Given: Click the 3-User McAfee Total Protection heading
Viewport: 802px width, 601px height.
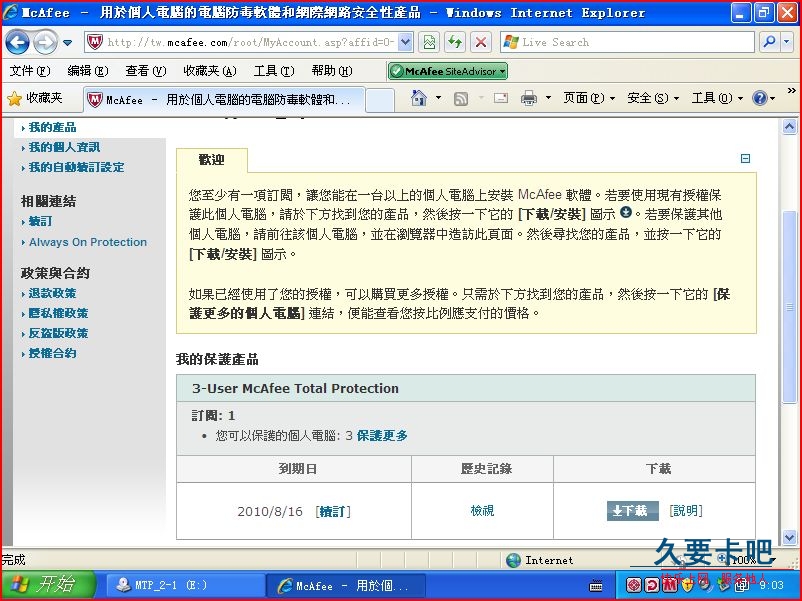Looking at the screenshot, I should [x=295, y=389].
